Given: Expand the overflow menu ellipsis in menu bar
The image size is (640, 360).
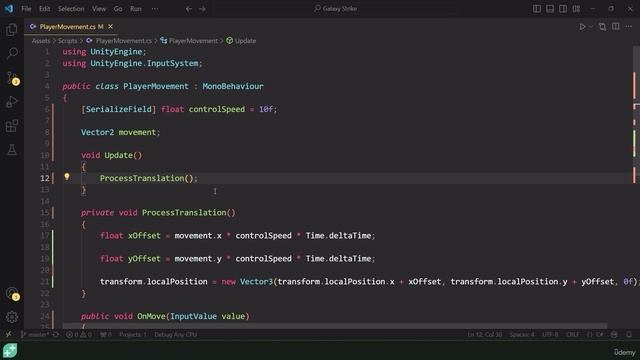Looking at the screenshot, I should (155, 9).
